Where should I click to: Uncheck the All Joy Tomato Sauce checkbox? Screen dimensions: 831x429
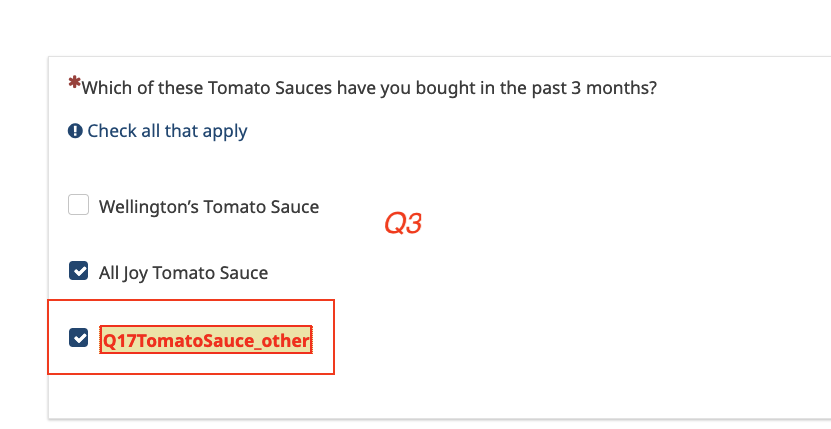[78, 271]
